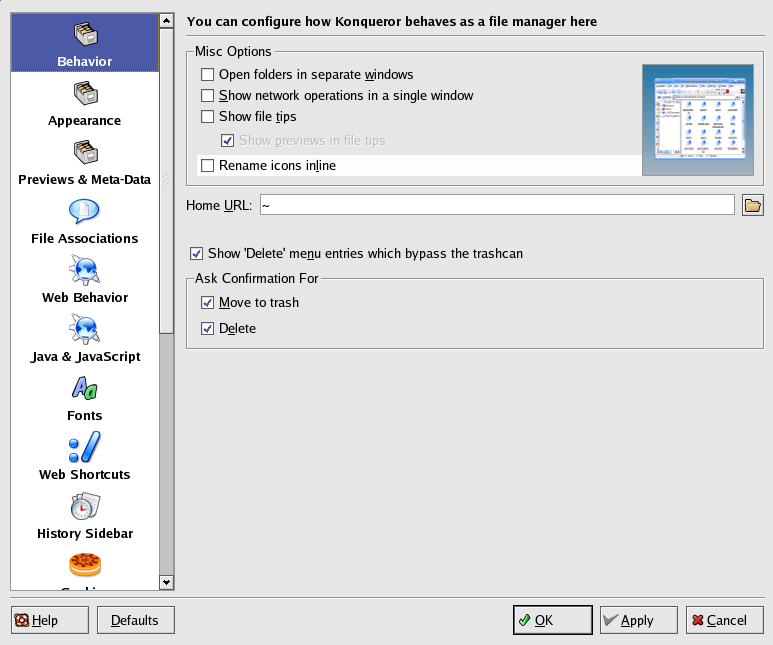
Task: Enable Open folders in separate windows
Action: (208, 74)
